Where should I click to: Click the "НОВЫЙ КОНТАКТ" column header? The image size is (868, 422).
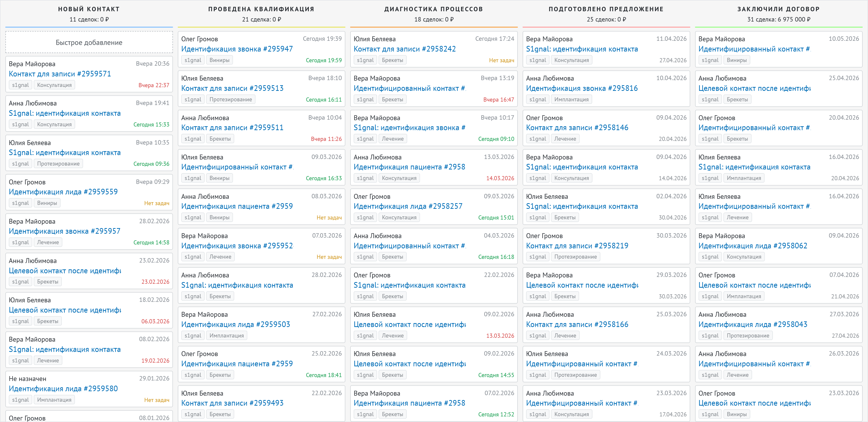coord(89,9)
